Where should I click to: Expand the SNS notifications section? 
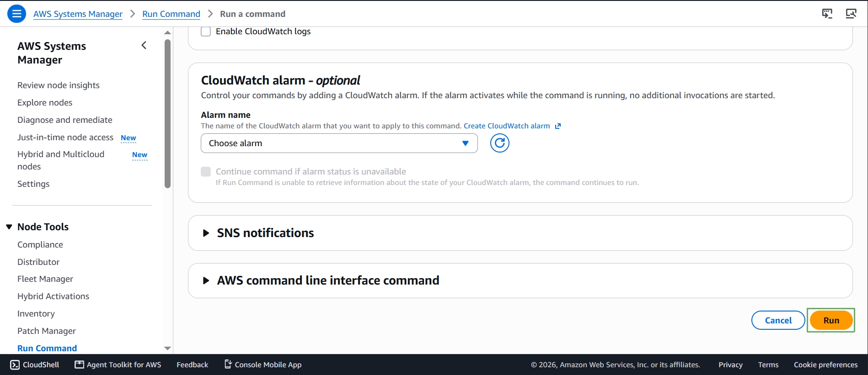point(206,233)
